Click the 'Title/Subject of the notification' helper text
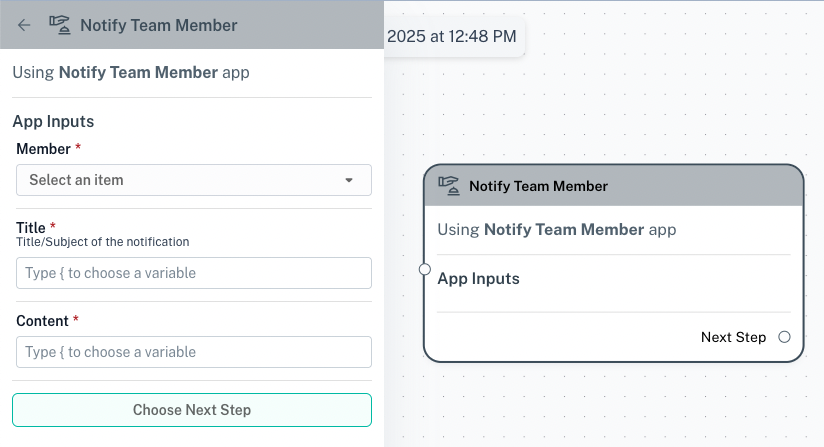This screenshot has width=824, height=447. (x=102, y=242)
